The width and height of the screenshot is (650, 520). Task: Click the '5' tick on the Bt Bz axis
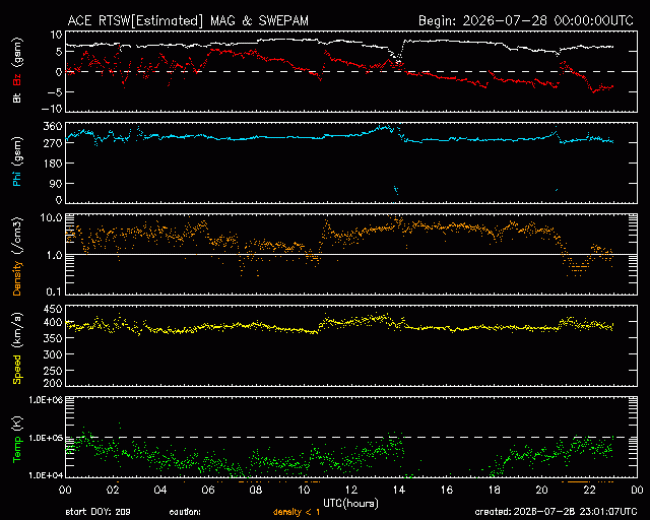[x=59, y=52]
